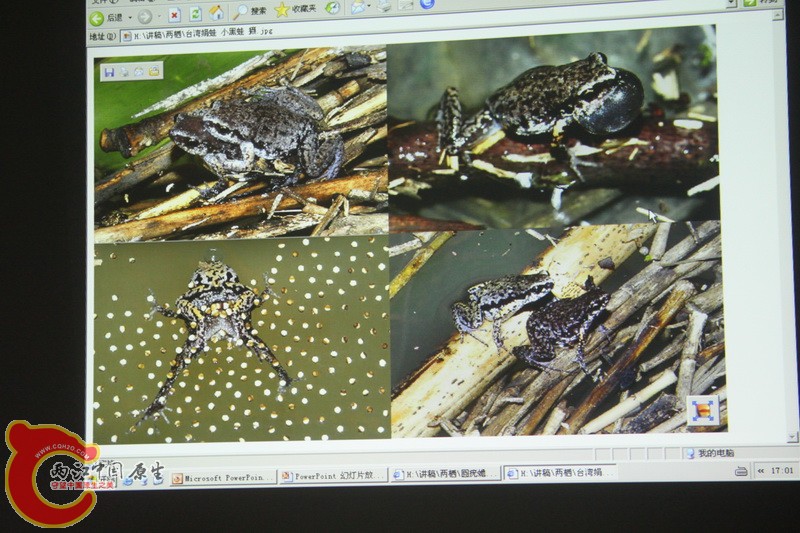
Task: Click the 17:01 taskbar clock
Action: pos(781,470)
